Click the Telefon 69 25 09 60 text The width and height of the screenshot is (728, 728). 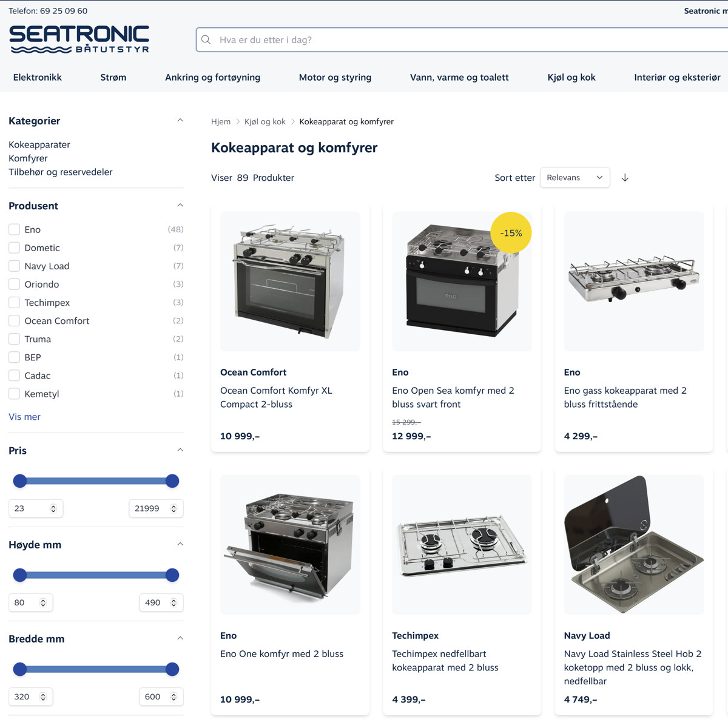(x=48, y=11)
